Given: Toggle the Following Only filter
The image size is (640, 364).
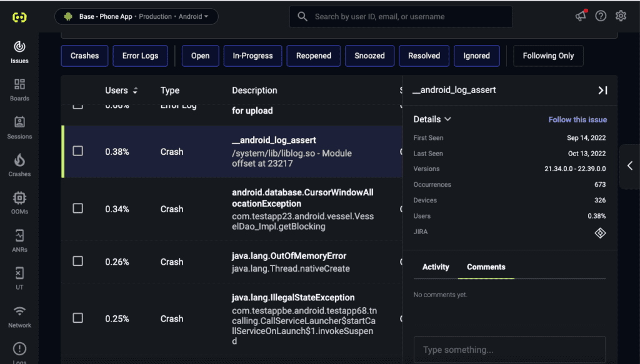Looking at the screenshot, I should tap(548, 56).
